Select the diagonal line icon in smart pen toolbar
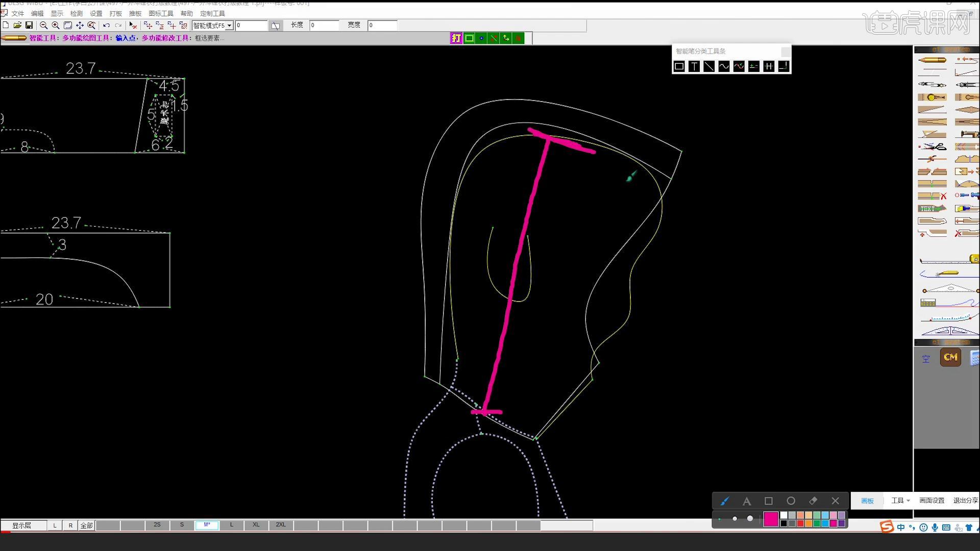Screen dimensions: 980x551 click(709, 66)
